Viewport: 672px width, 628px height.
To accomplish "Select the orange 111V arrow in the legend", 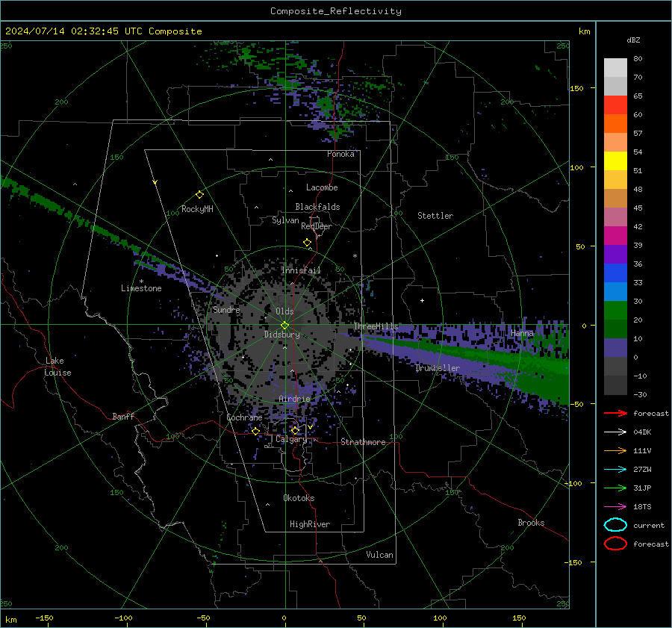I will (615, 450).
